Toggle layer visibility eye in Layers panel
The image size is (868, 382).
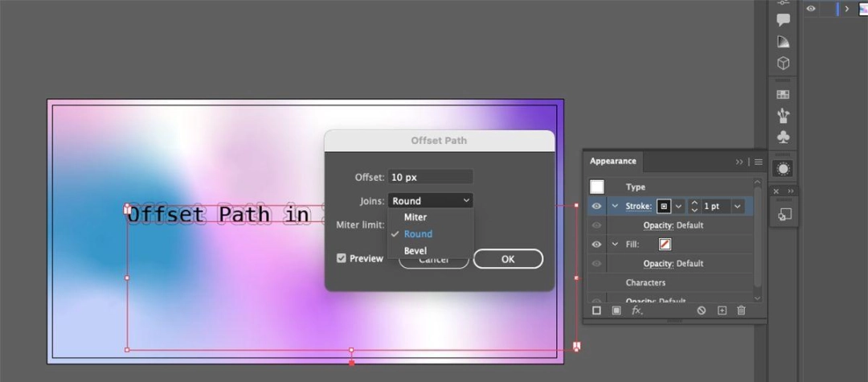[x=810, y=8]
